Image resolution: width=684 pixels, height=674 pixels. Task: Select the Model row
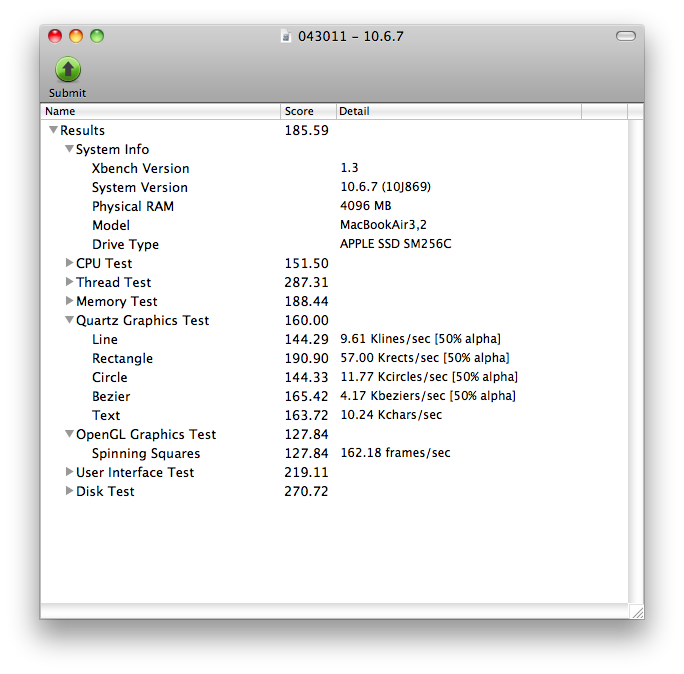click(x=334, y=225)
